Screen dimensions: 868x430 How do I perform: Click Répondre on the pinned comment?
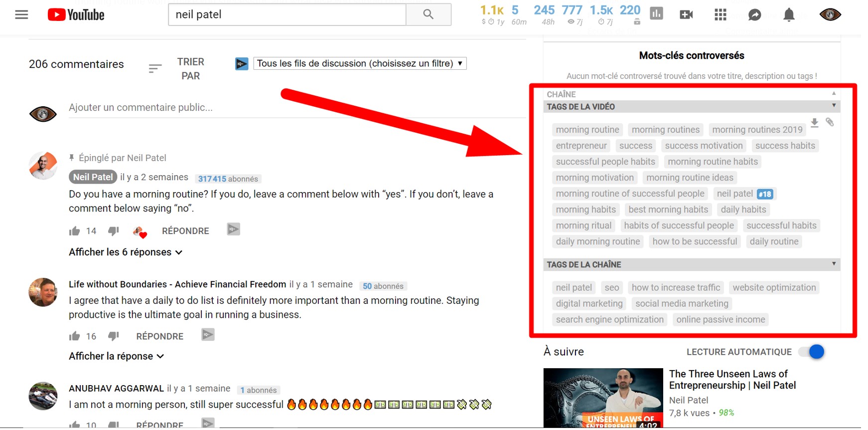(x=185, y=231)
